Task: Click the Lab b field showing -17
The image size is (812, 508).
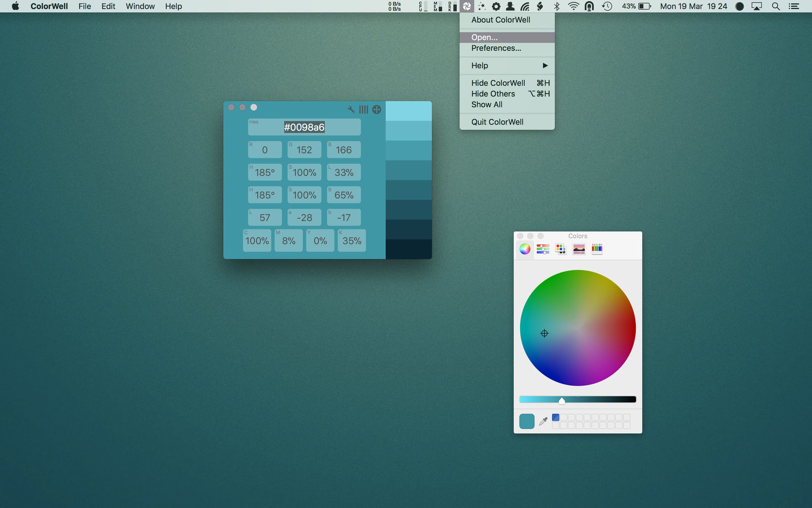Action: coord(344,217)
